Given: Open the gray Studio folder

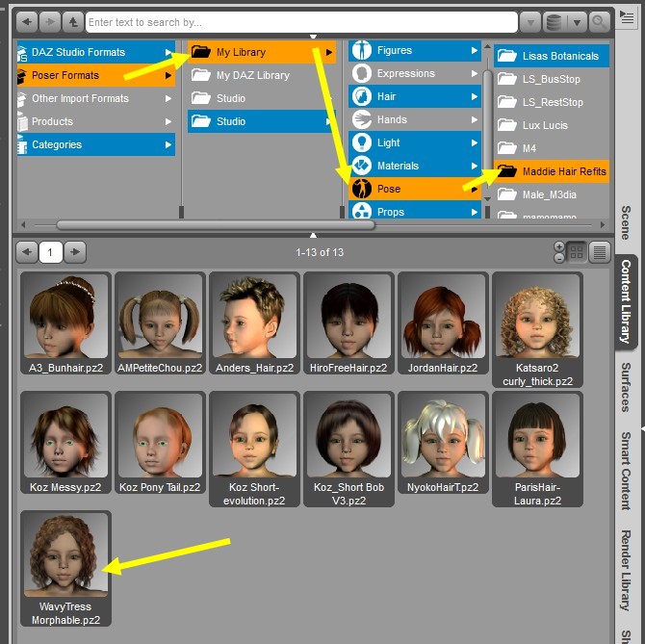Looking at the screenshot, I should coord(262,98).
